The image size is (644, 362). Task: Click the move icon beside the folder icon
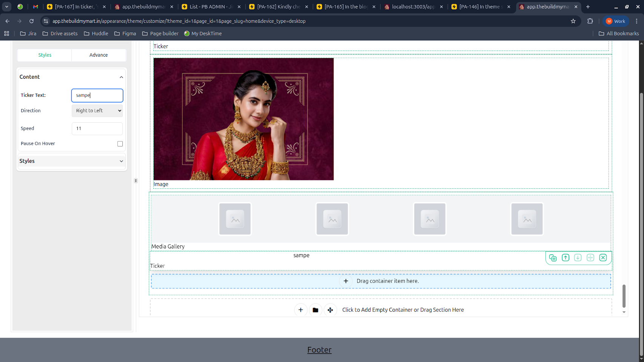tap(330, 310)
